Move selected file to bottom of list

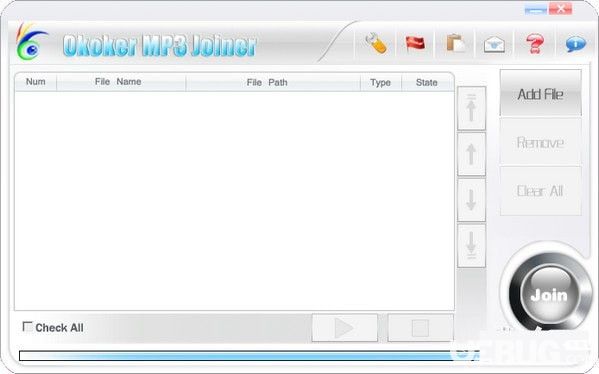471,246
